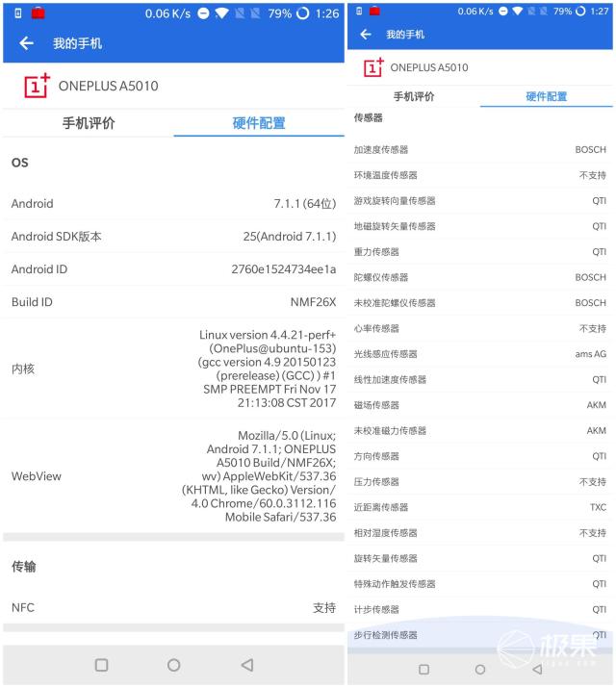The height and width of the screenshot is (688, 616).
Task: Switch to 手机评价 tab on left screen
Action: (x=89, y=123)
